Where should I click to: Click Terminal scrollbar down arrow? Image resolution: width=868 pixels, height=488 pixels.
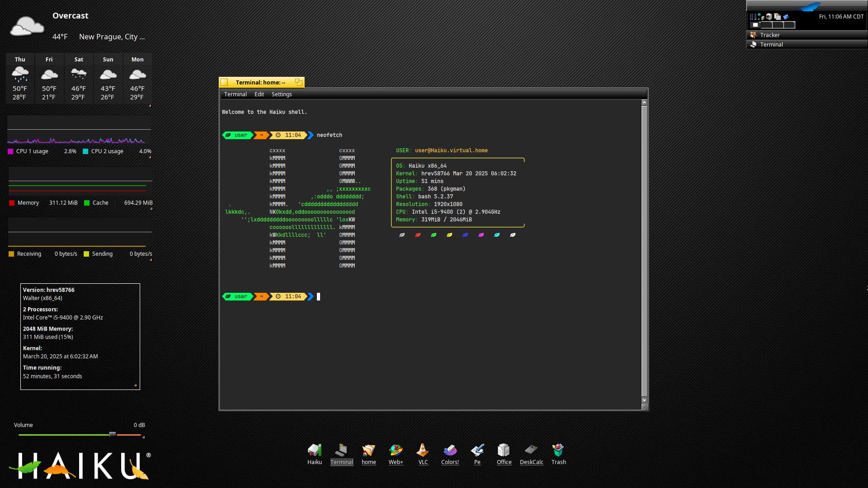pyautogui.click(x=644, y=400)
